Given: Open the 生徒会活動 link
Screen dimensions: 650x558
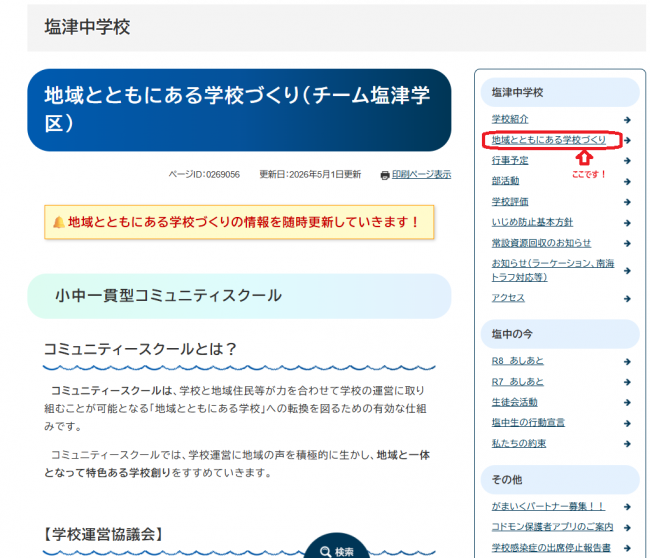Looking at the screenshot, I should click(514, 402).
